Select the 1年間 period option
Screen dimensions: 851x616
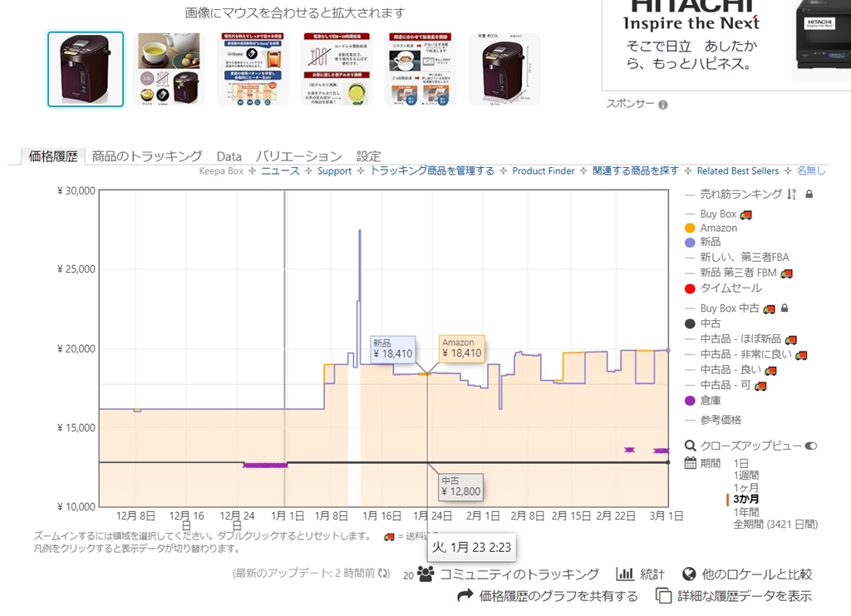pos(745,512)
